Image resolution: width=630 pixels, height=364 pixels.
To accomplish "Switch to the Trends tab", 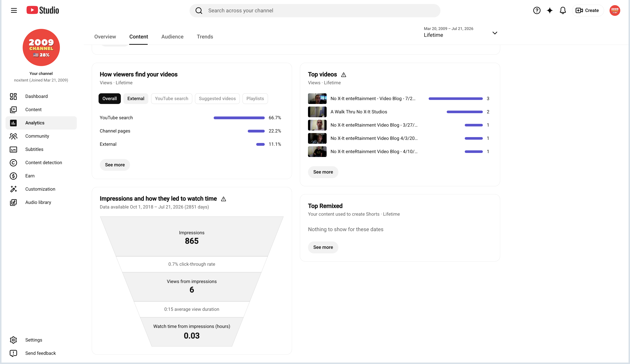I will tap(205, 37).
